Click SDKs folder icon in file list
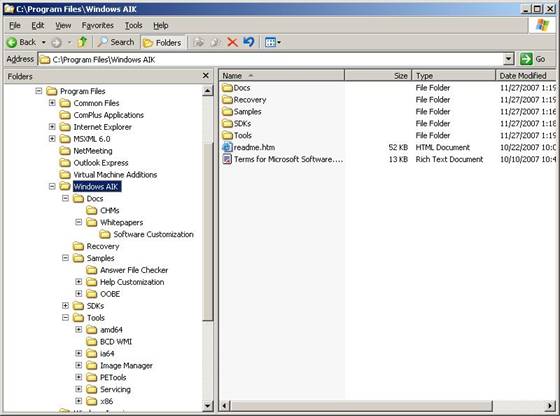Viewport: 560px width, 416px height. [x=227, y=124]
